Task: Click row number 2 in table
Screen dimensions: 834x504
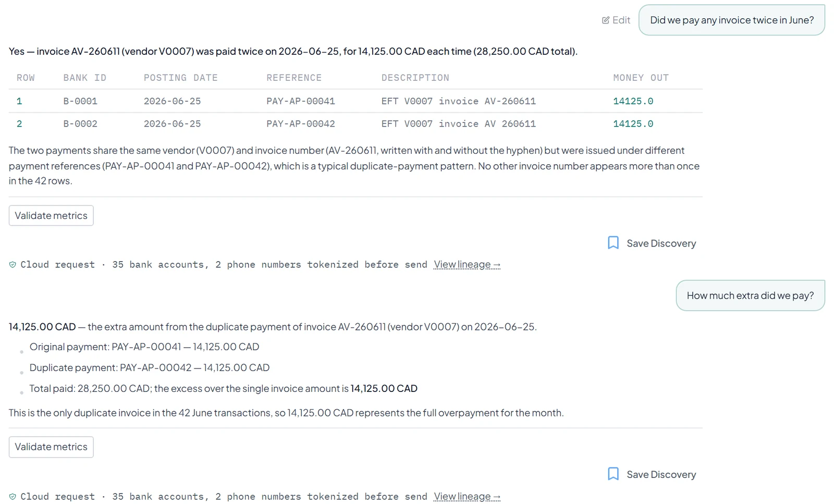Action: tap(19, 124)
